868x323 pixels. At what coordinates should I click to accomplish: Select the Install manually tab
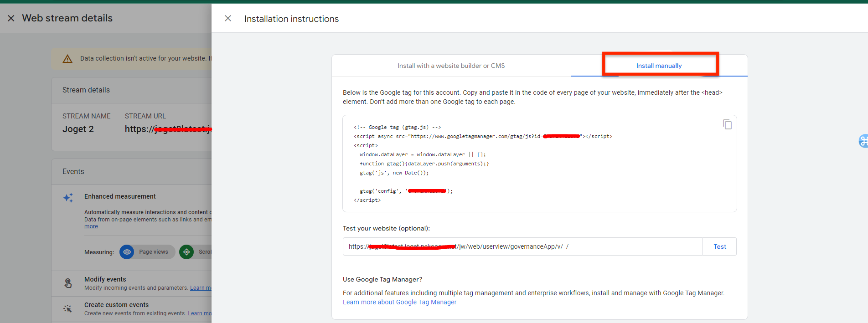[x=659, y=66]
